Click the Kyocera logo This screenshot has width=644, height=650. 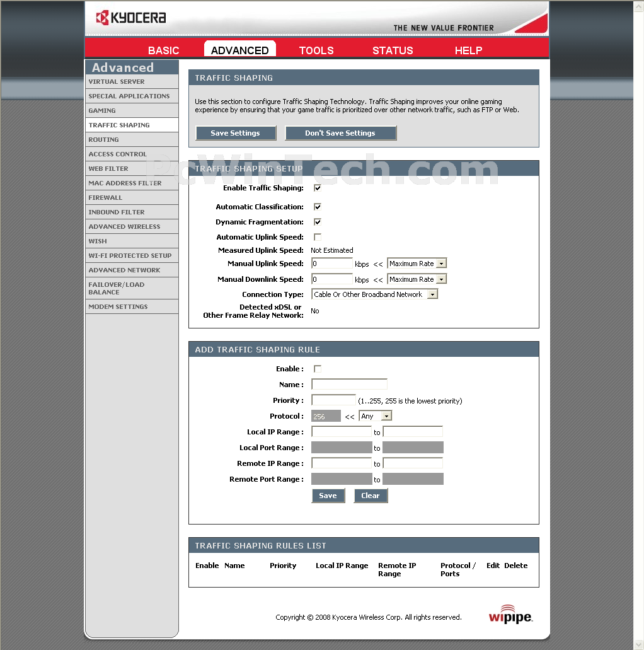click(x=131, y=18)
